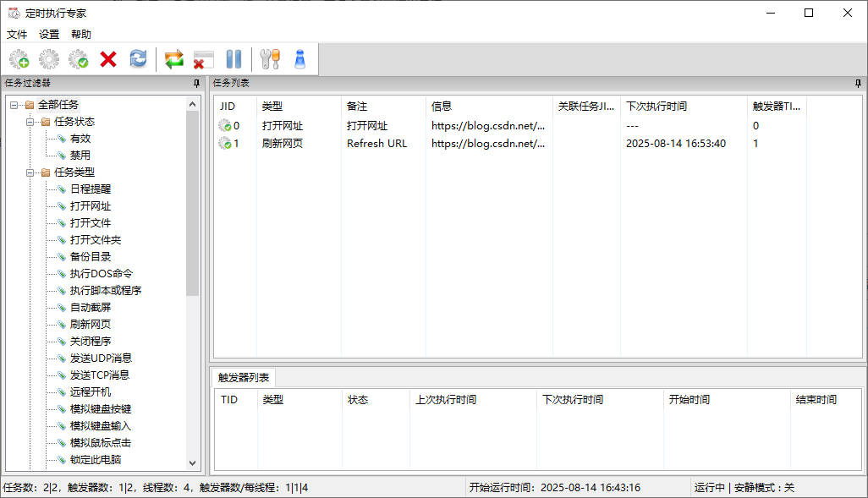Select the 打开网址 task type filter
Viewport: 868px width, 498px height.
pos(91,206)
